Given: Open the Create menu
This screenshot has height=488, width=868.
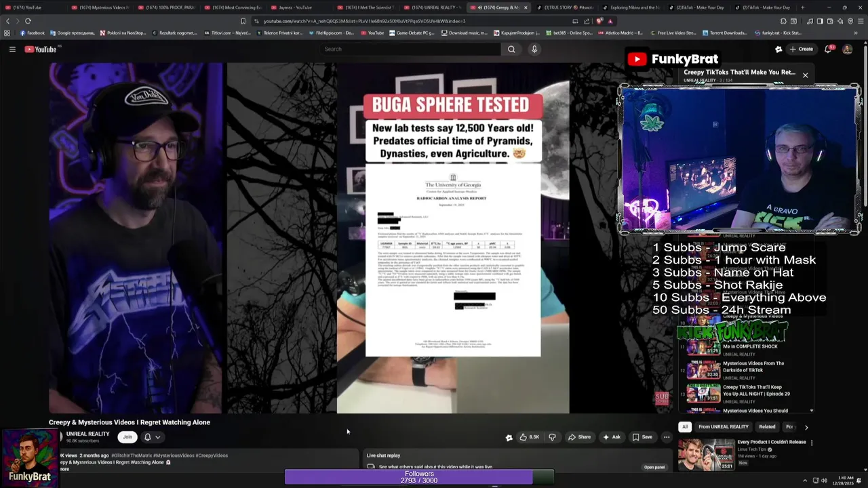Looking at the screenshot, I should click(x=801, y=49).
